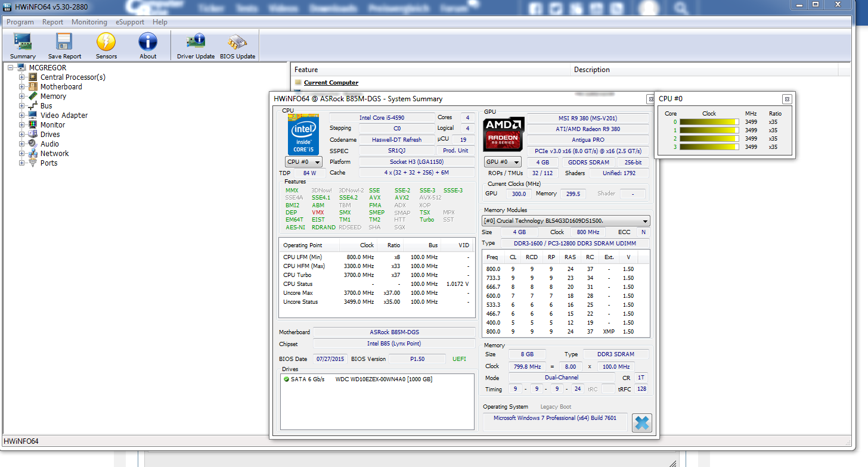Viewport: 868px width, 467px height.
Task: Click the Intel Core i5 logo
Action: click(303, 135)
